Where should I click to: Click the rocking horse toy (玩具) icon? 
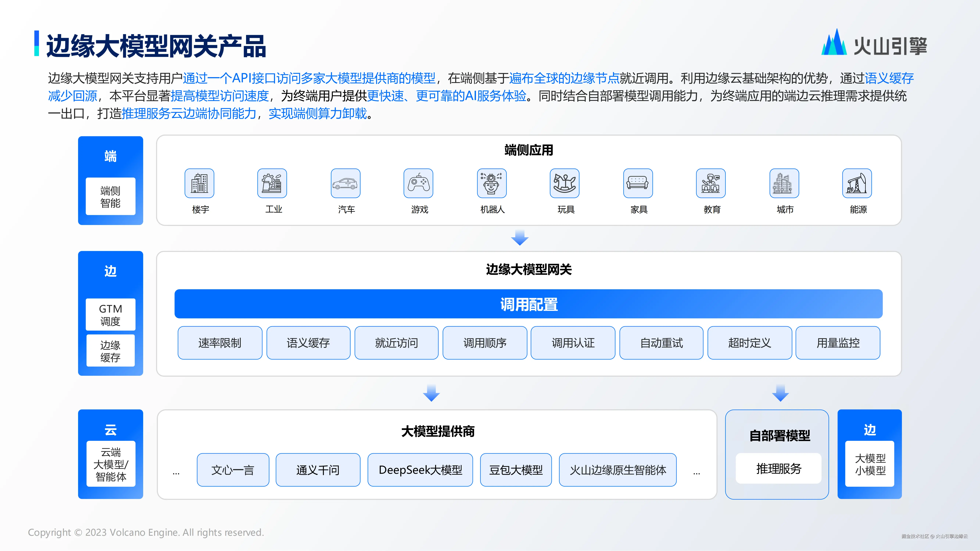tap(565, 183)
